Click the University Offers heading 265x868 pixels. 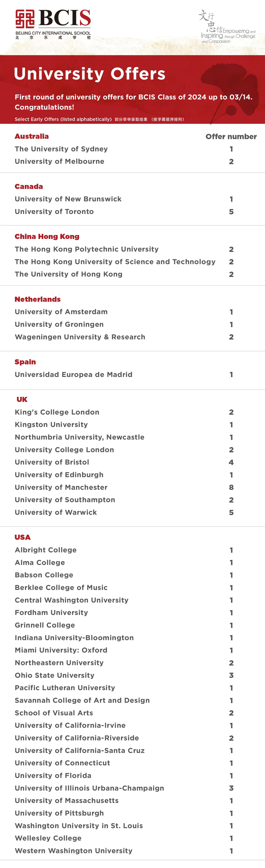click(89, 74)
